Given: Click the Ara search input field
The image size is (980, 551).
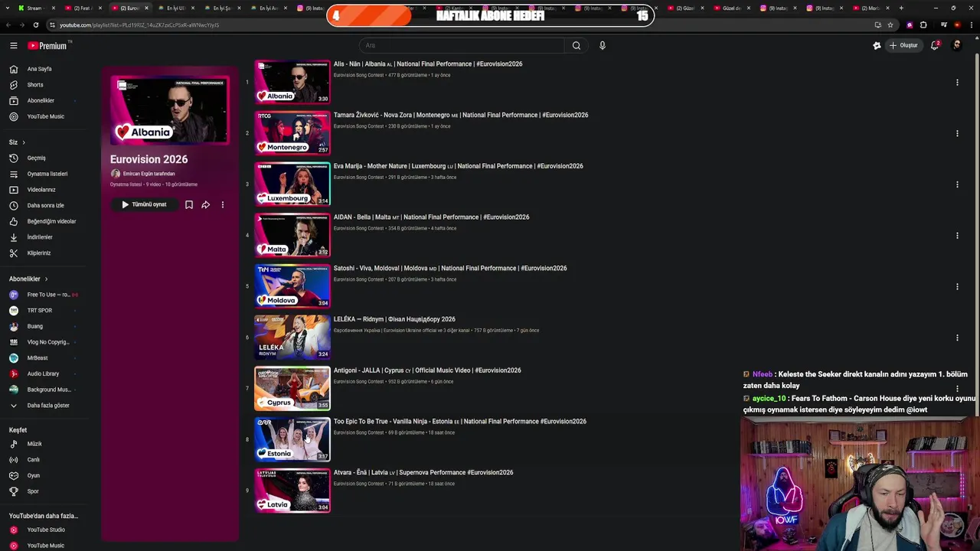Looking at the screenshot, I should (462, 45).
